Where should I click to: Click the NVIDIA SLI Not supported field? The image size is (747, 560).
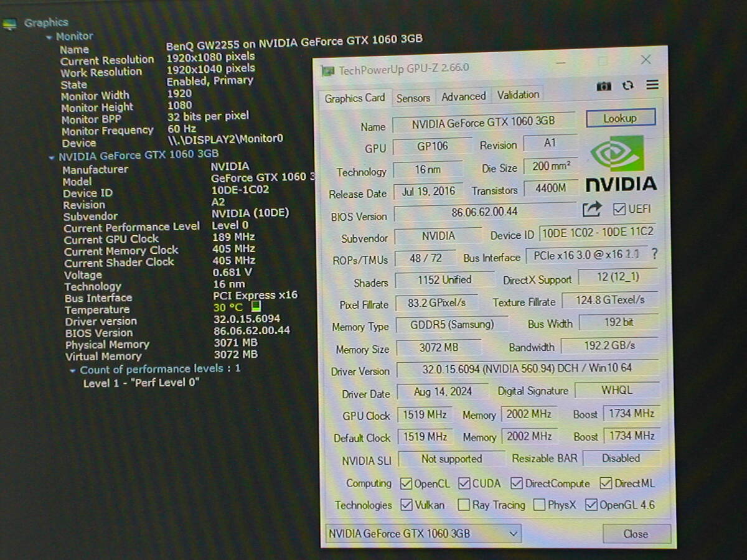click(x=451, y=459)
